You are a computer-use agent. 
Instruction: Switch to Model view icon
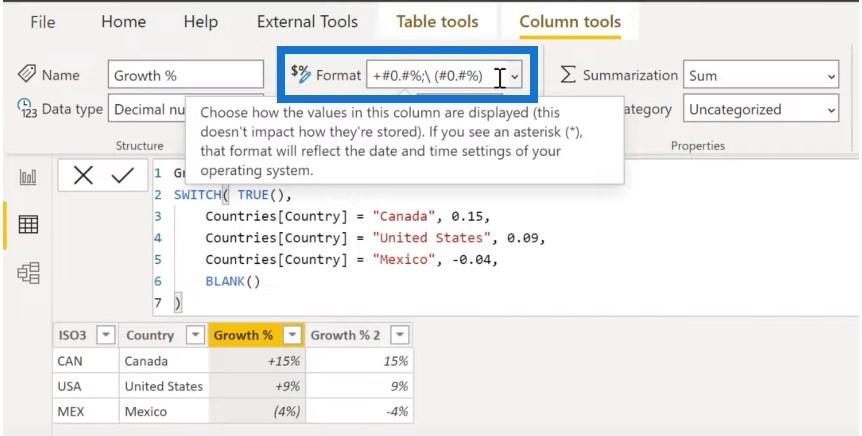[28, 273]
